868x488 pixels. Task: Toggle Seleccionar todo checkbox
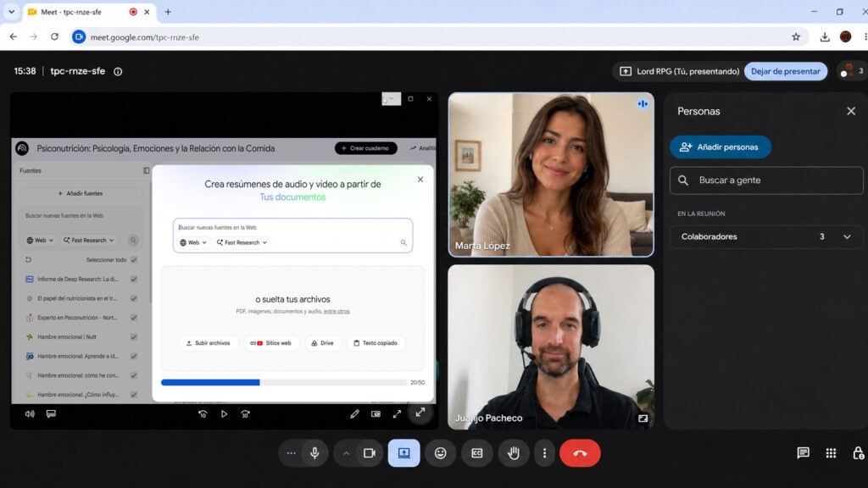(133, 259)
